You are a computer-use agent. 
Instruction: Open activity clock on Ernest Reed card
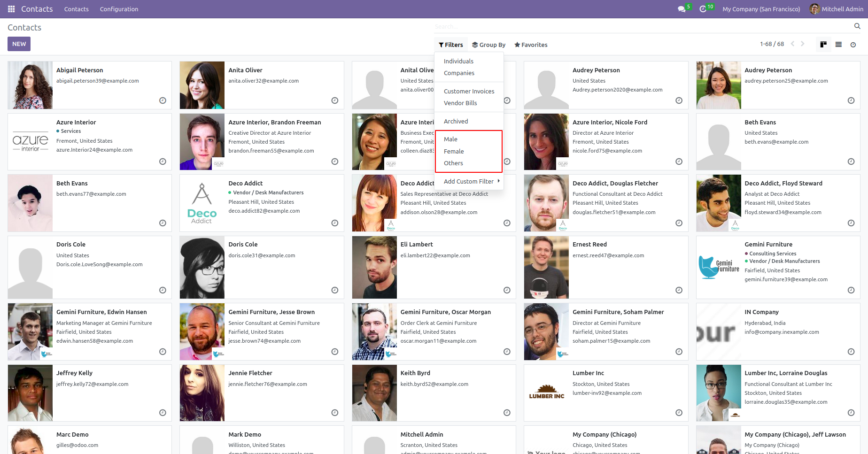click(679, 290)
